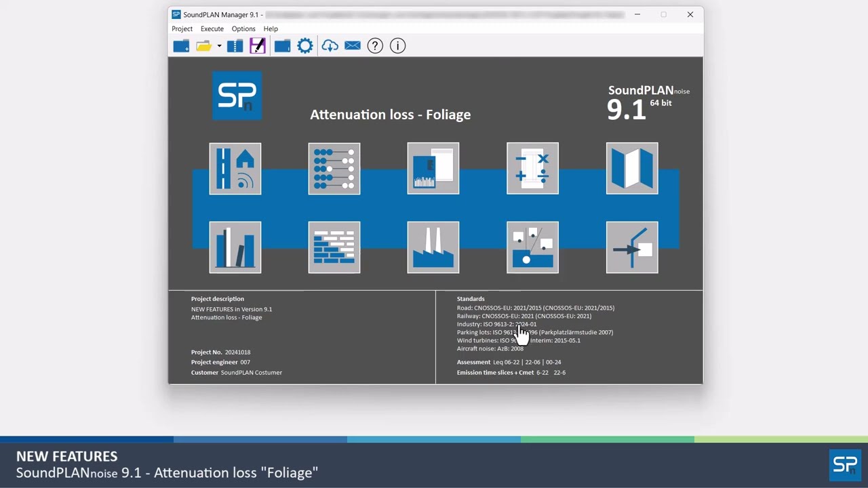Minimize the SoundPLAN Manager window
Viewport: 868px width, 488px height.
pyautogui.click(x=637, y=14)
